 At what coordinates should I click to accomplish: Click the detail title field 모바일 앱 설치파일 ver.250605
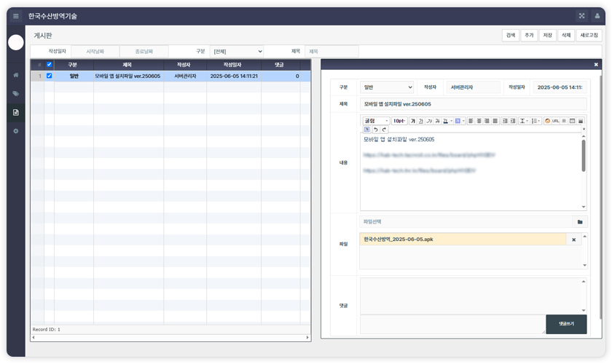[473, 104]
